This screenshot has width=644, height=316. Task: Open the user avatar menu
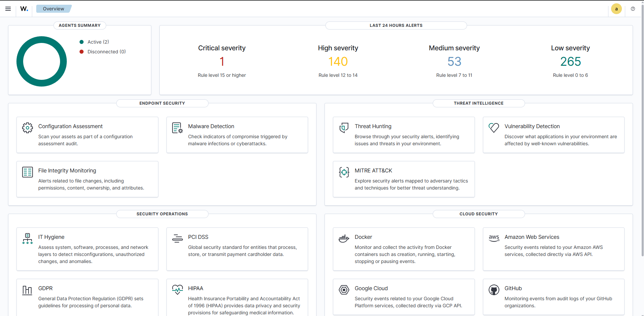(x=616, y=9)
